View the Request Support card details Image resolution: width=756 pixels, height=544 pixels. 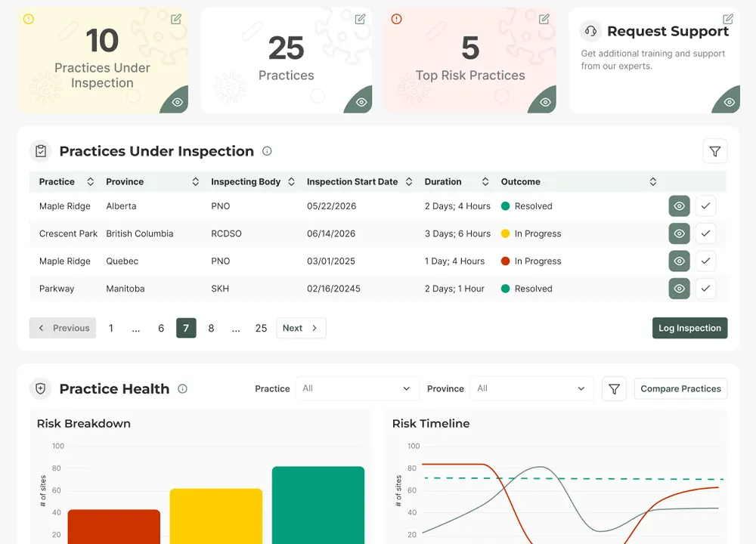[x=729, y=102]
